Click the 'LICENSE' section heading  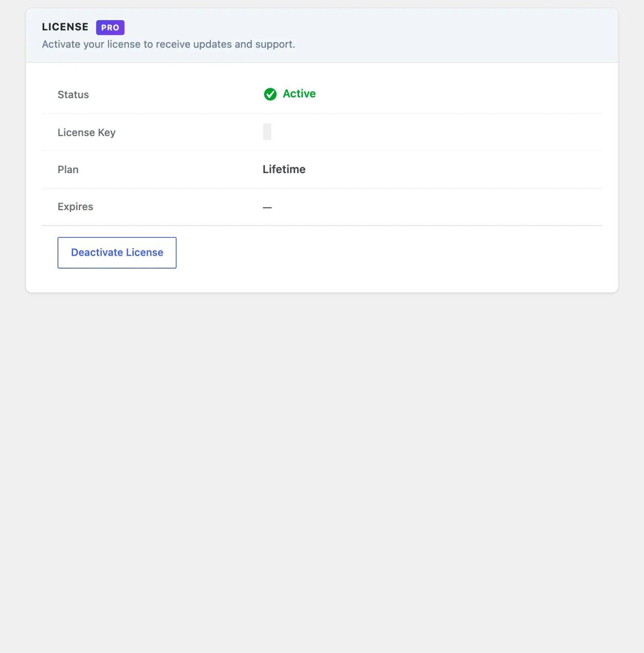click(x=65, y=27)
